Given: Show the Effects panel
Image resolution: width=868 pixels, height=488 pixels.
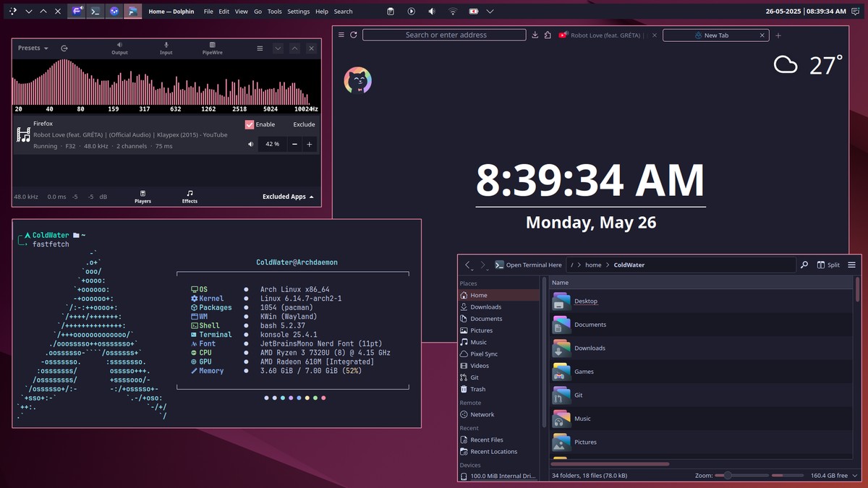Looking at the screenshot, I should click(190, 197).
